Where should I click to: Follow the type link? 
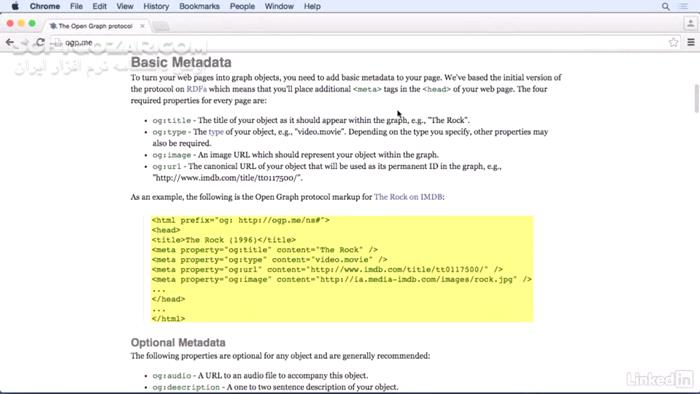tap(216, 132)
